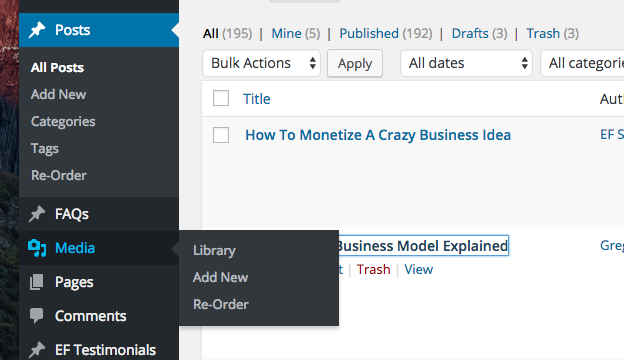Open the Pages menu label
Viewport: 624px width, 360px height.
[74, 282]
